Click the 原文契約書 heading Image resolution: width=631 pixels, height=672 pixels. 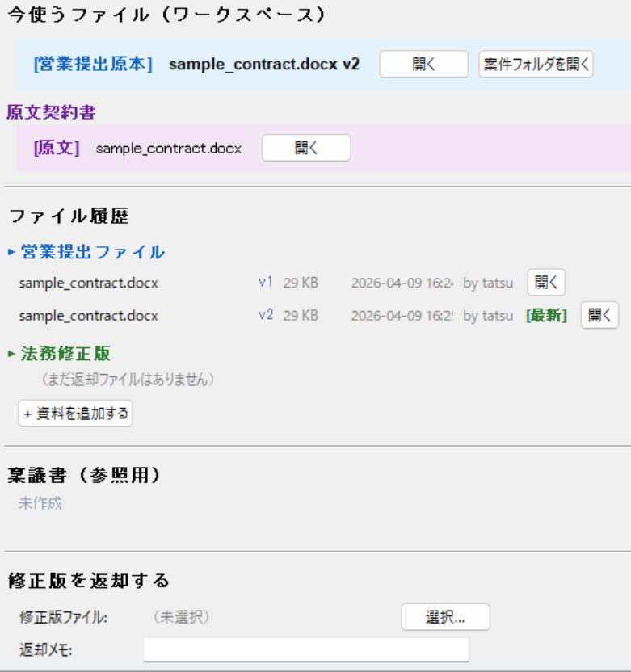tap(51, 112)
